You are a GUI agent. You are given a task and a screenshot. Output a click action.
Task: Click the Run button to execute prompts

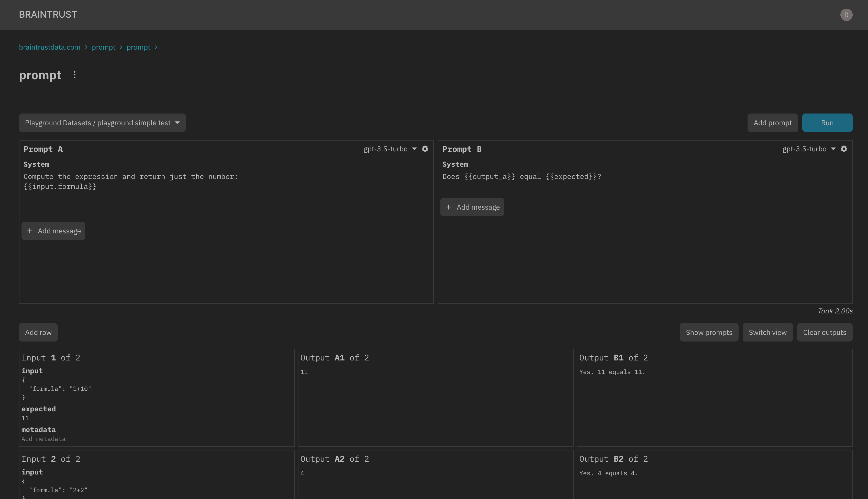[x=827, y=122]
